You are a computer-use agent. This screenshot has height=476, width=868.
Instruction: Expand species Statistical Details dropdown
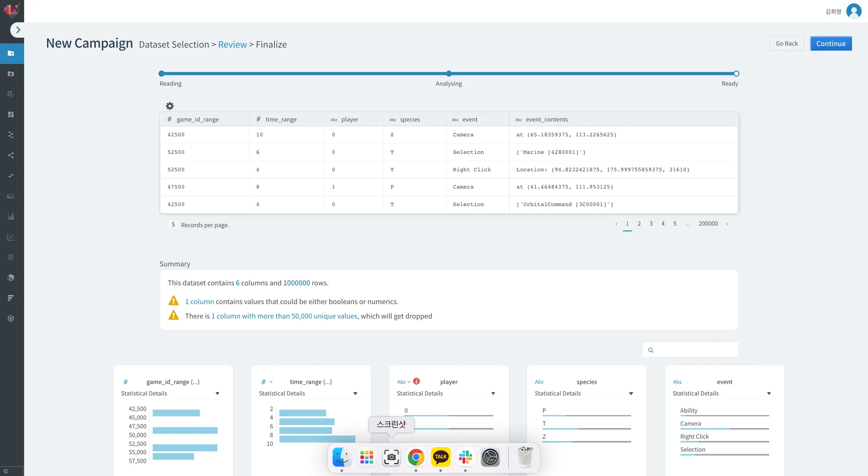pos(631,393)
